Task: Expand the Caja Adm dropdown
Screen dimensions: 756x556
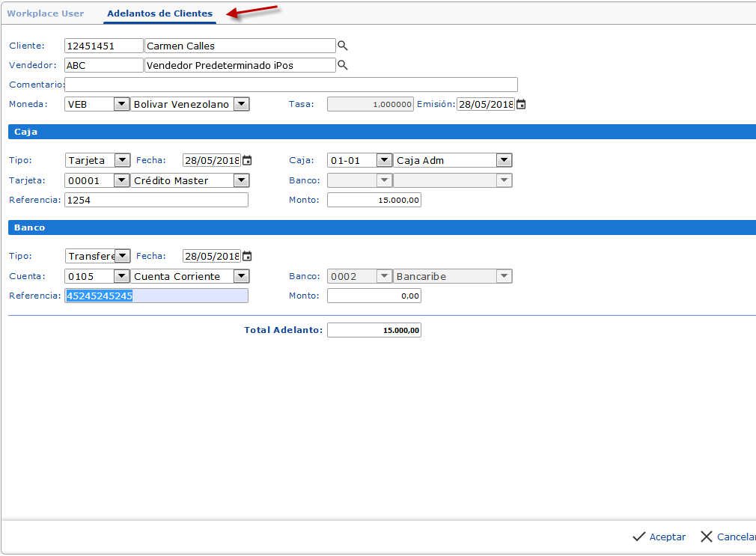Action: (504, 160)
